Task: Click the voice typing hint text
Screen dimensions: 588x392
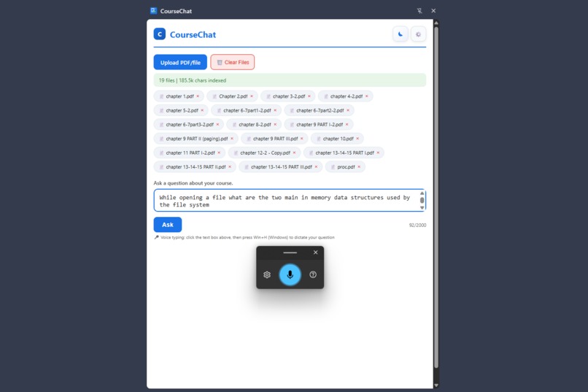Action: click(x=247, y=237)
